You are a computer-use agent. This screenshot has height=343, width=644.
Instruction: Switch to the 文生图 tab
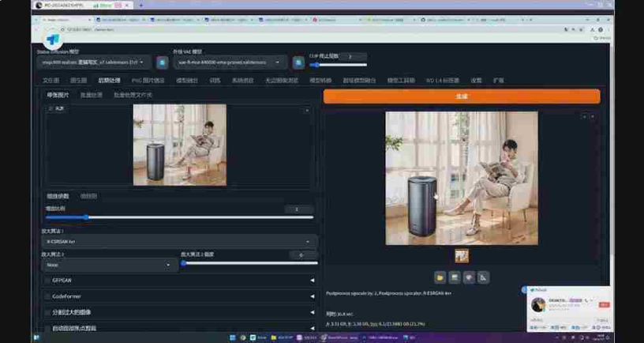coord(51,81)
